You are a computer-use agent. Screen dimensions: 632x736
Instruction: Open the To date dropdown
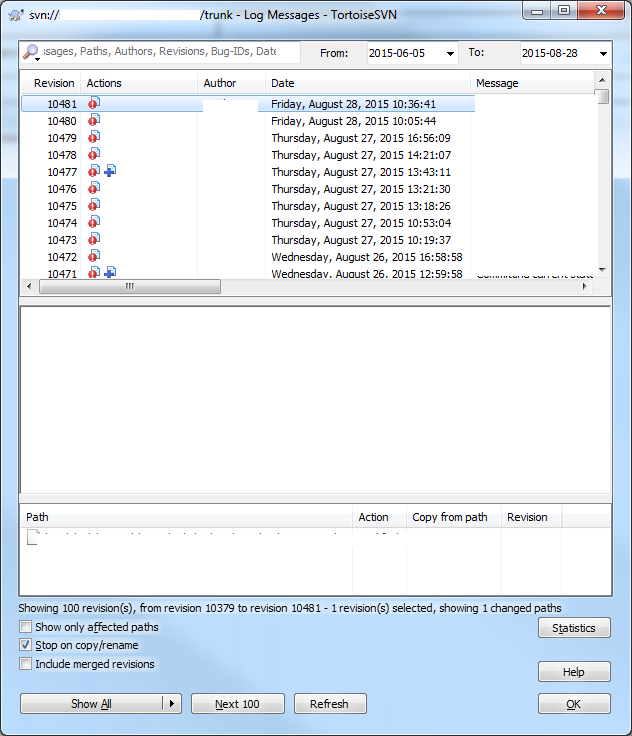click(603, 54)
